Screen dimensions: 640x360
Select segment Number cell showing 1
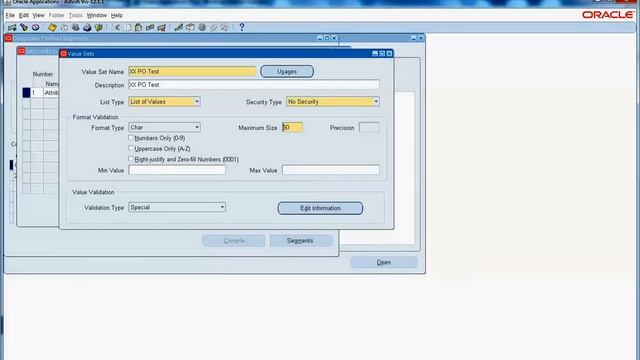click(x=37, y=93)
